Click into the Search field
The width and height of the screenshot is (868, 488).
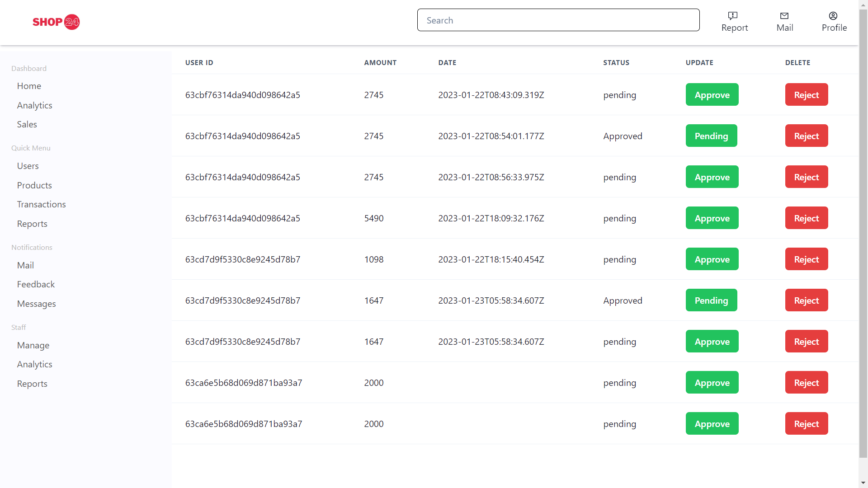(x=558, y=20)
